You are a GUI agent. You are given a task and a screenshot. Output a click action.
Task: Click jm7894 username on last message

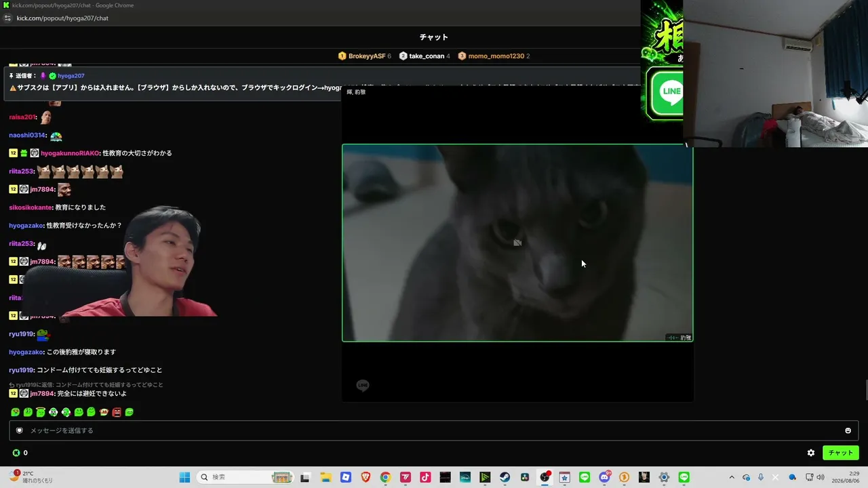[41, 394]
